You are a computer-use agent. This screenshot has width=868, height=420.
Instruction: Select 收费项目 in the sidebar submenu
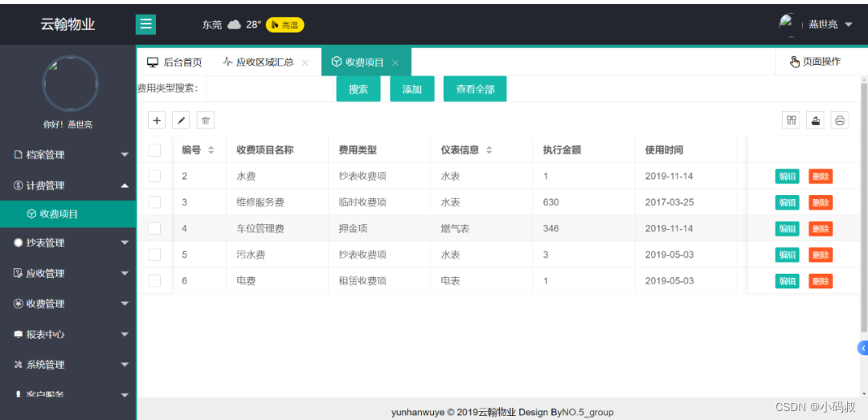click(68, 214)
